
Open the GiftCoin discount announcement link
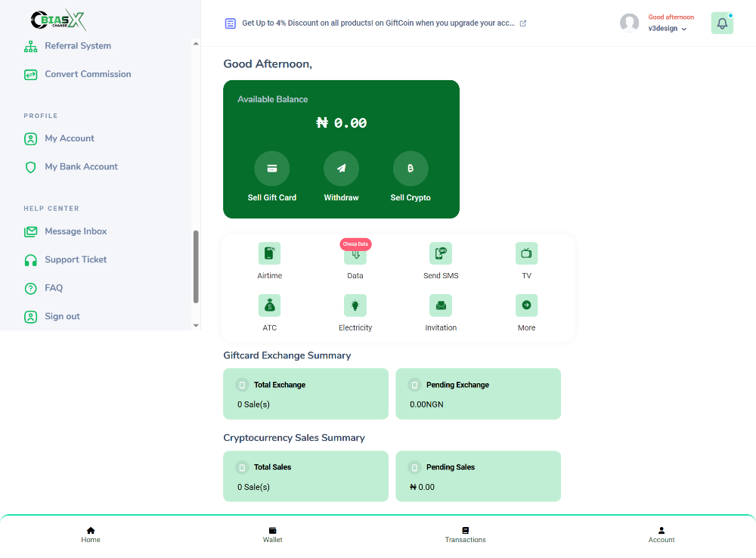pyautogui.click(x=378, y=23)
